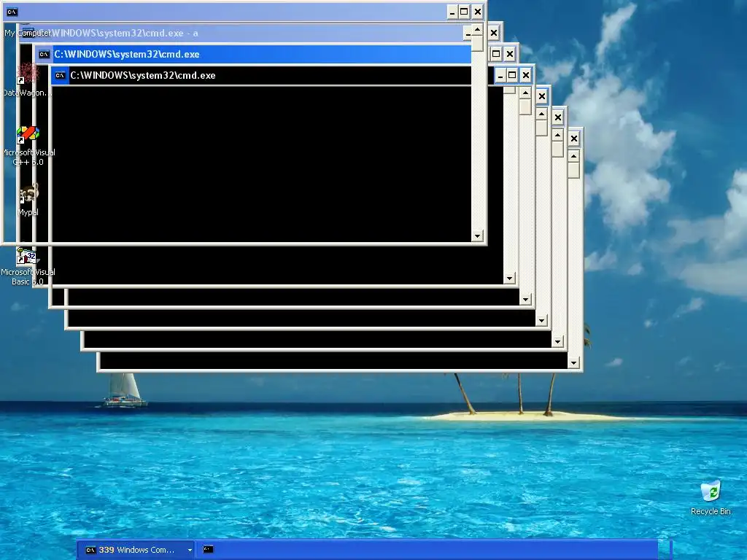The height and width of the screenshot is (560, 747).
Task: Close the rearmost cascaded console window
Action: [x=574, y=139]
